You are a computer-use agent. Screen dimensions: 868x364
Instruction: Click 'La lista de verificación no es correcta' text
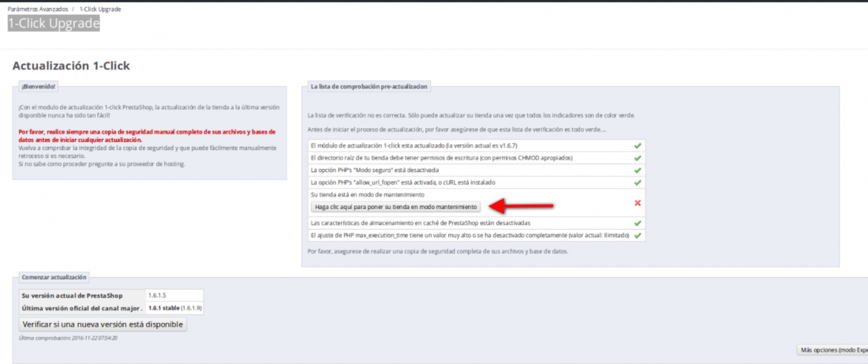click(x=471, y=116)
